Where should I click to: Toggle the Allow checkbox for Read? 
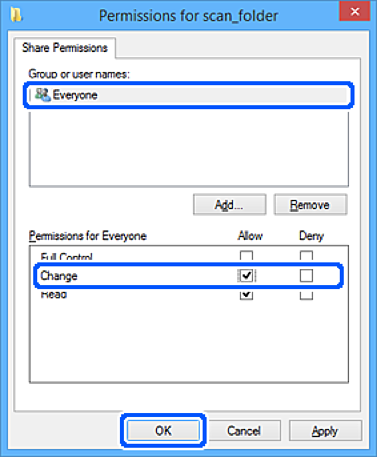point(246,295)
